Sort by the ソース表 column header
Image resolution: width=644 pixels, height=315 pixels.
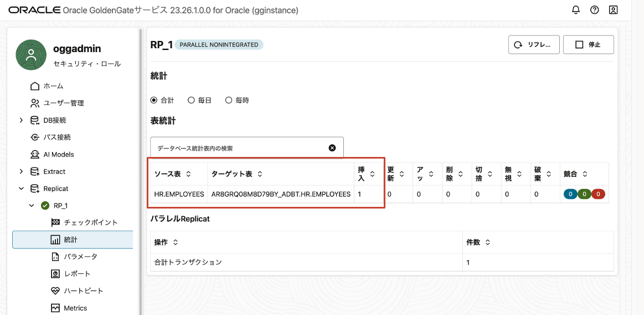click(173, 174)
